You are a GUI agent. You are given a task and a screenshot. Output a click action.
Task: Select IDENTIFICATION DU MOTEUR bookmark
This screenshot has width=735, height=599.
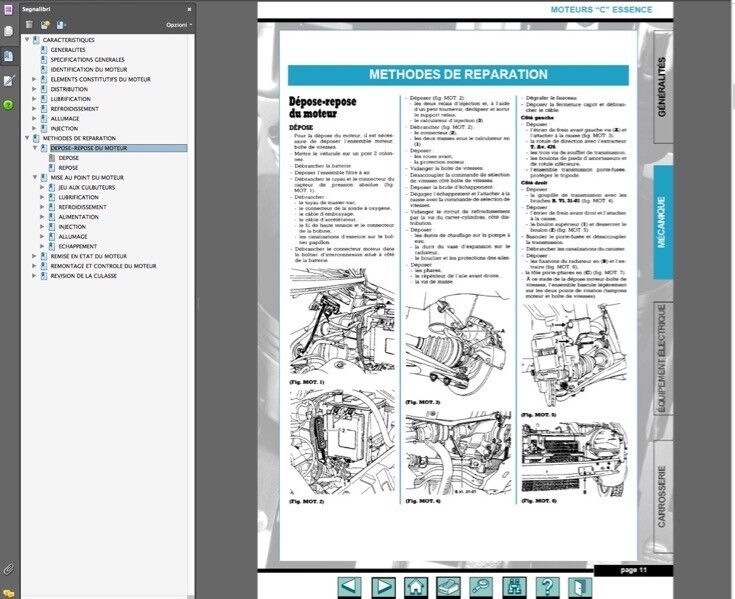(x=89, y=69)
